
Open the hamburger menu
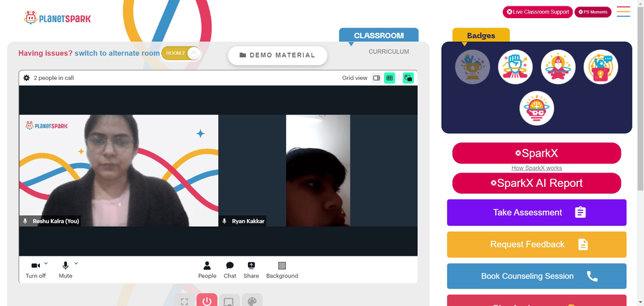[x=623, y=12]
